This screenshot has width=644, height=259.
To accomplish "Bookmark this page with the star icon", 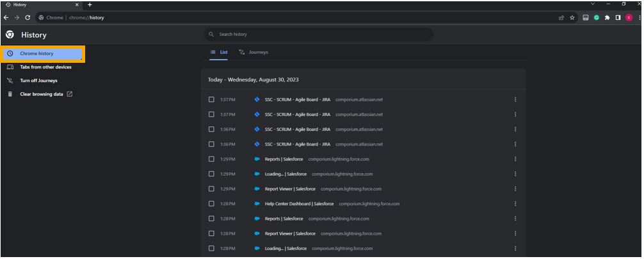I will [x=572, y=18].
